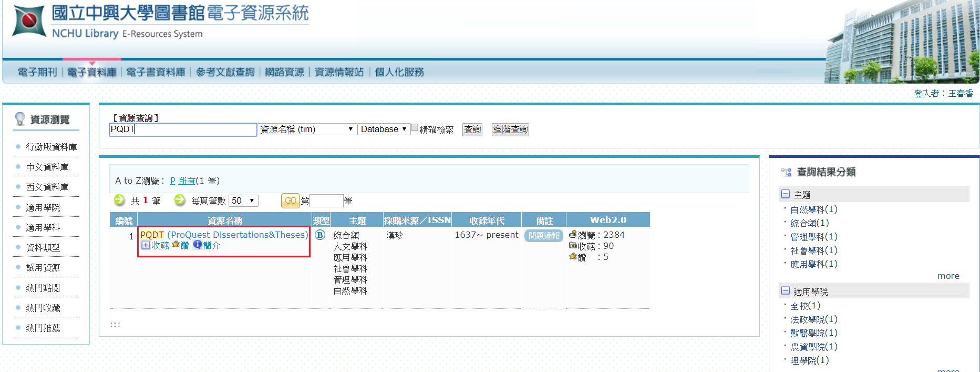Click the 簡介 link under PQDT

coord(212,245)
